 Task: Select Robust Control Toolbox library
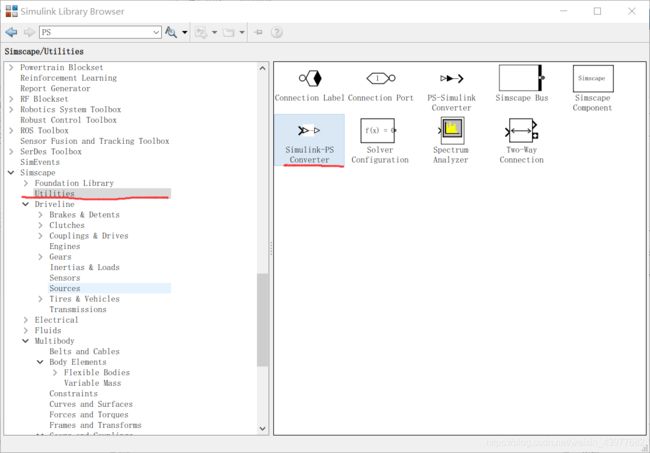[68, 120]
